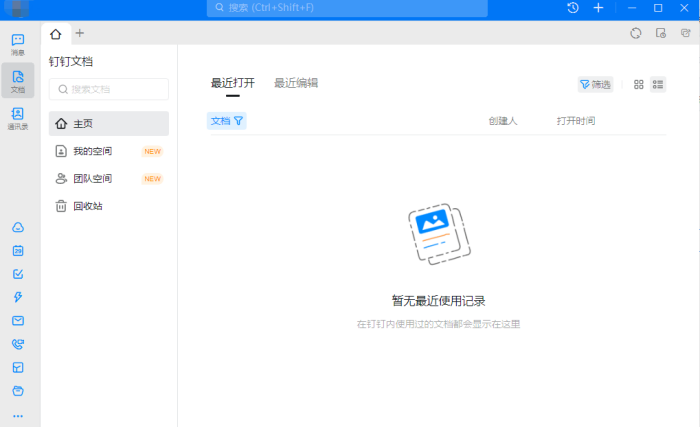Open 团队空间 in document sidebar
700x427 pixels.
pos(109,179)
